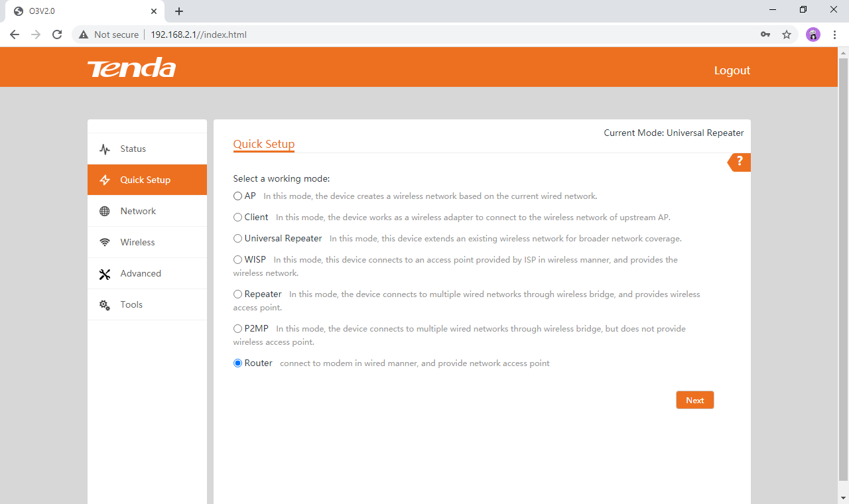Click the Not secure warning icon

84,34
